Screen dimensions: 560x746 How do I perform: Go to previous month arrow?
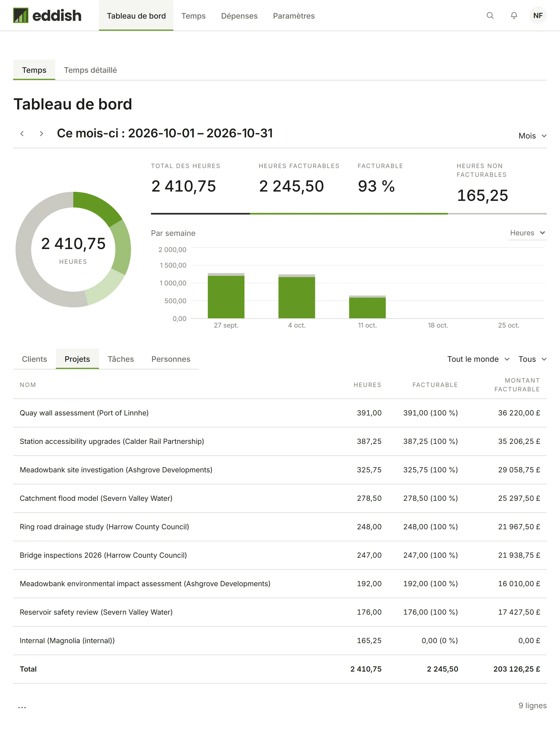tap(22, 134)
